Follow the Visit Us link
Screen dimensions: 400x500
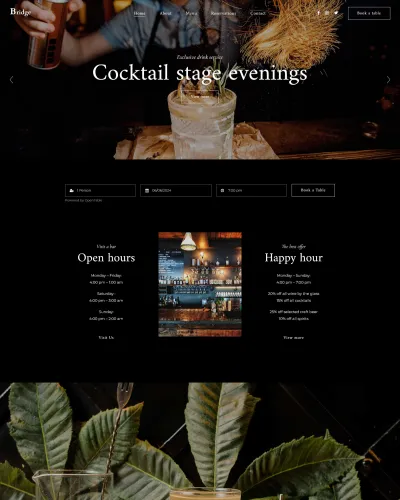(x=106, y=337)
